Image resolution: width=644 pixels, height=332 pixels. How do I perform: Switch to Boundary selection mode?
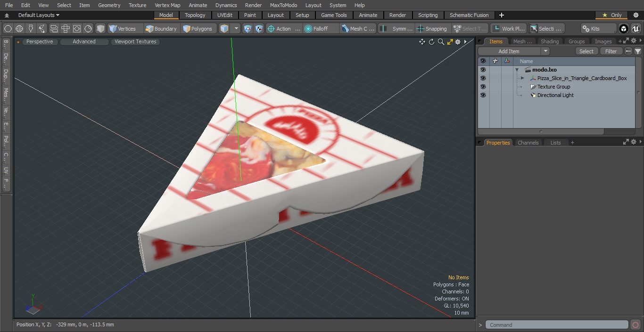161,29
